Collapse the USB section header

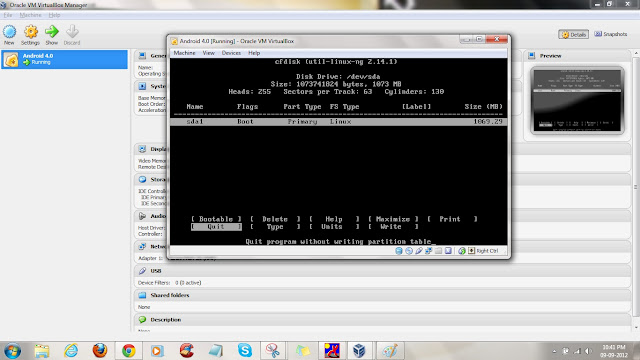coord(382,271)
